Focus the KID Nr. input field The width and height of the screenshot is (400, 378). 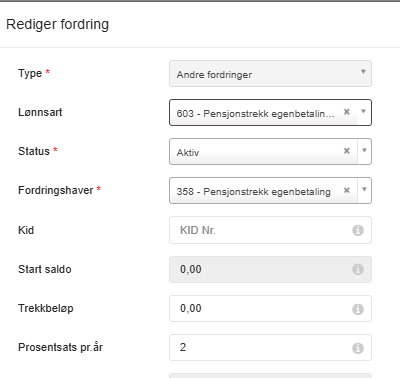tap(270, 230)
